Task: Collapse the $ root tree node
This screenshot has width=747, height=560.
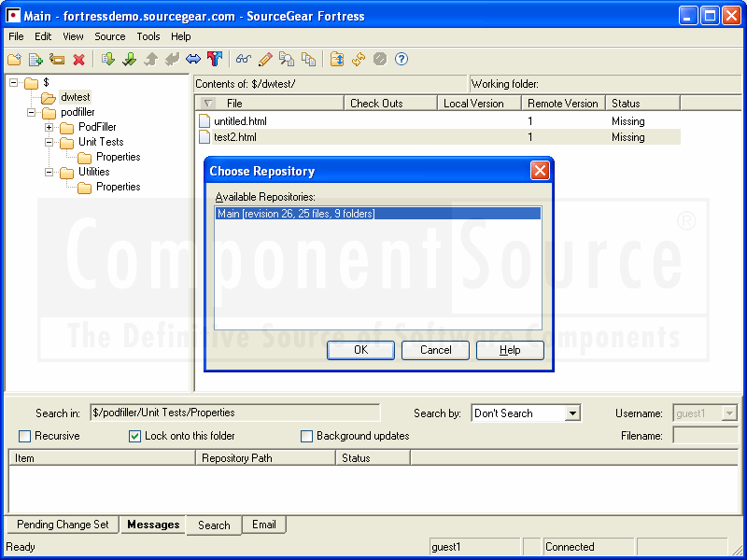Action: point(14,83)
